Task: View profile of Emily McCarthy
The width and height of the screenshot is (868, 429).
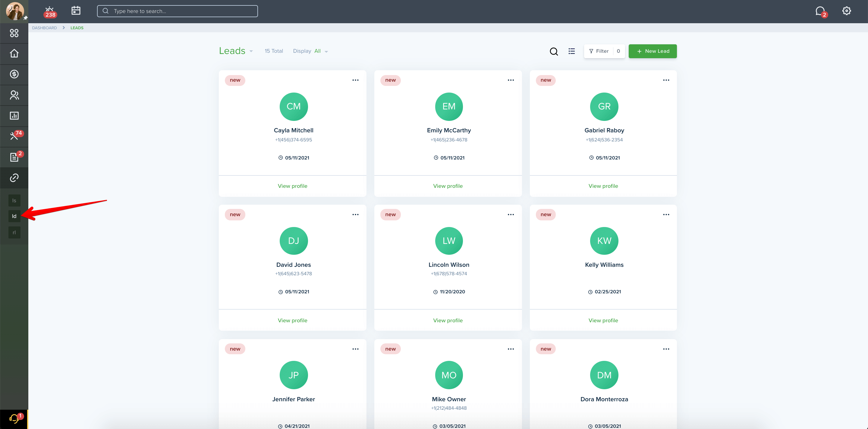Action: click(448, 186)
